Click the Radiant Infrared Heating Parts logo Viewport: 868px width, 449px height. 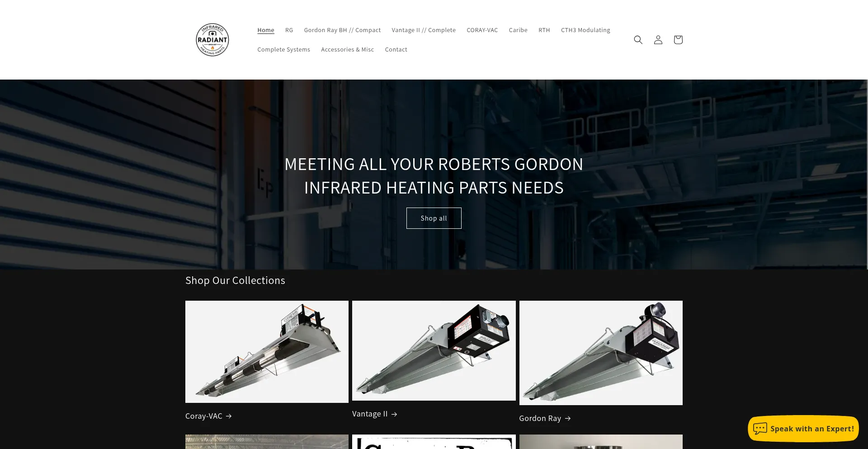(212, 40)
